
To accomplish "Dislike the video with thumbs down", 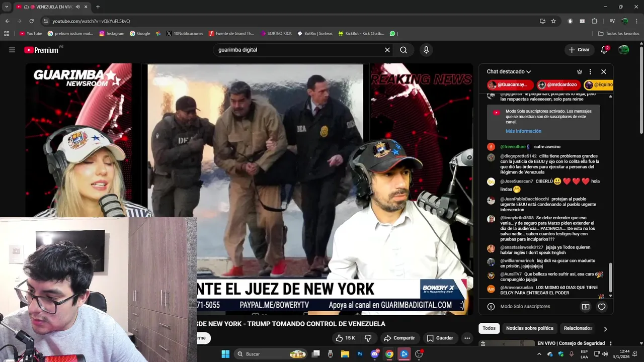I will [x=368, y=338].
